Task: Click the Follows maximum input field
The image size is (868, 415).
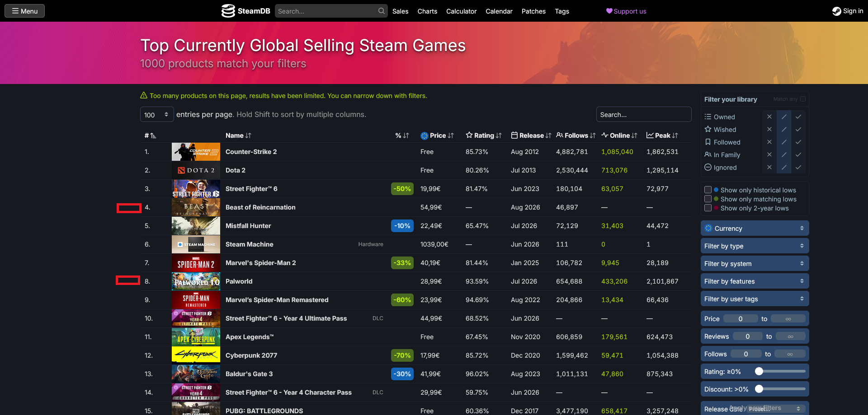Action: coord(790,354)
